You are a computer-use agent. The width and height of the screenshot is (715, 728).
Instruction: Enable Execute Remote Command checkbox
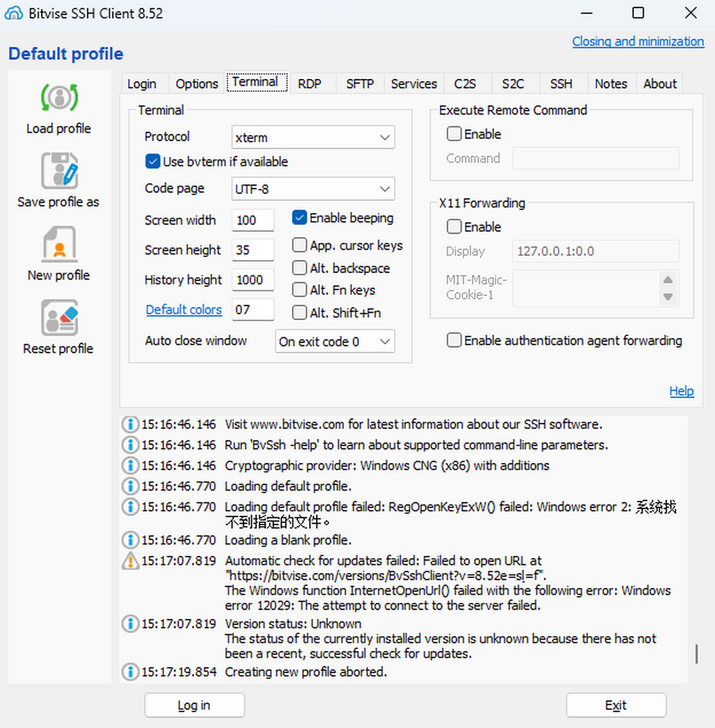point(454,134)
